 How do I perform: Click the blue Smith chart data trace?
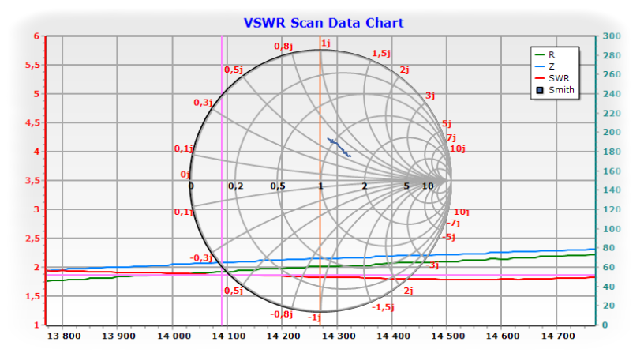tap(339, 148)
